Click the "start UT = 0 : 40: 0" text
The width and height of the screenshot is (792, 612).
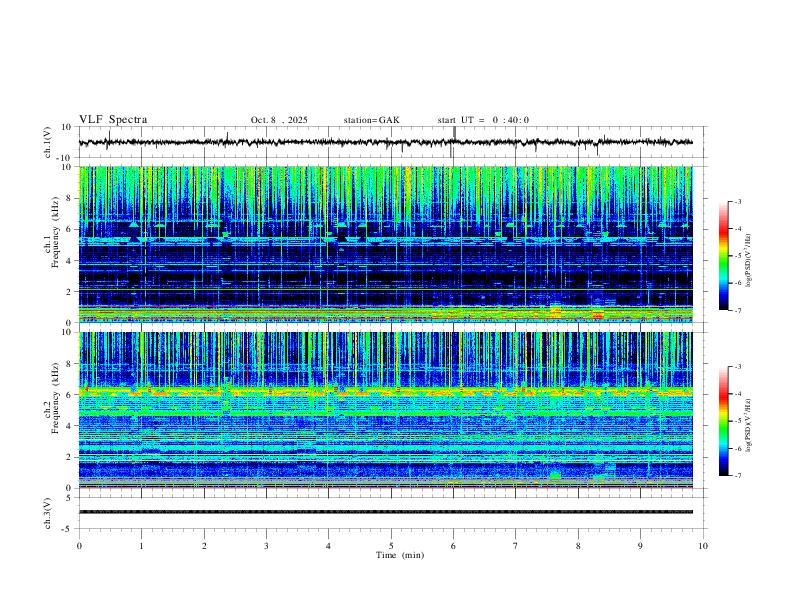click(x=483, y=120)
